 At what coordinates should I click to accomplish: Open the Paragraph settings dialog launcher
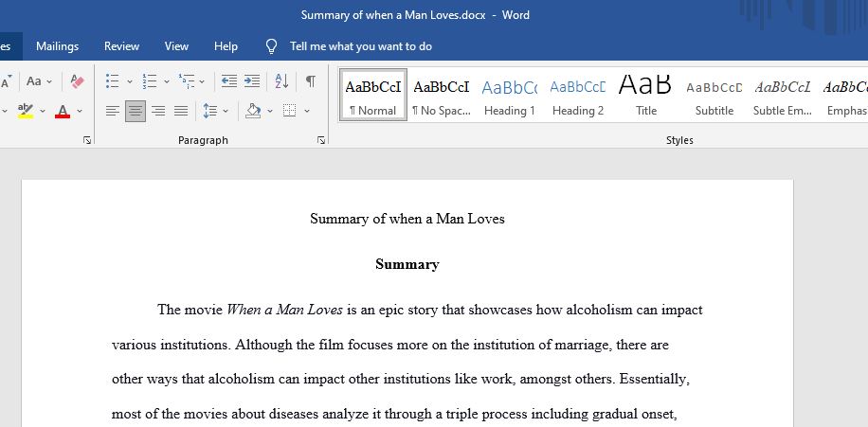[321, 140]
